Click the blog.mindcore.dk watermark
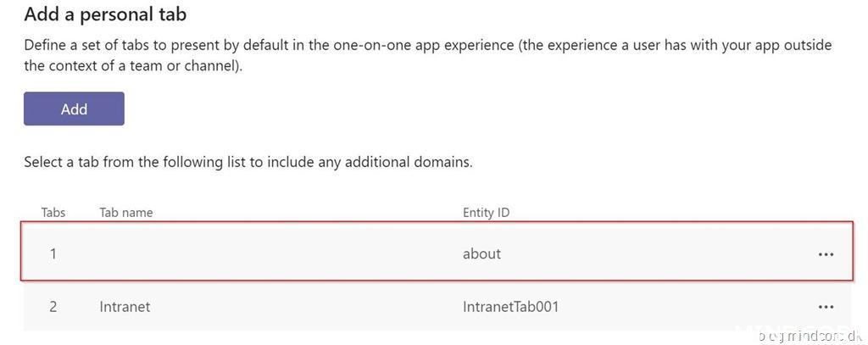This screenshot has height=345, width=868. tap(810, 337)
